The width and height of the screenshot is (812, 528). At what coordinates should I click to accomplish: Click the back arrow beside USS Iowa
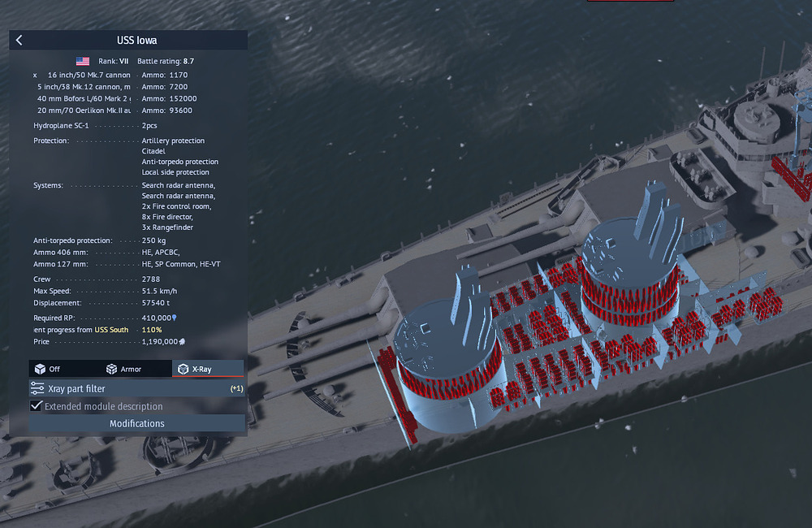click(x=19, y=41)
